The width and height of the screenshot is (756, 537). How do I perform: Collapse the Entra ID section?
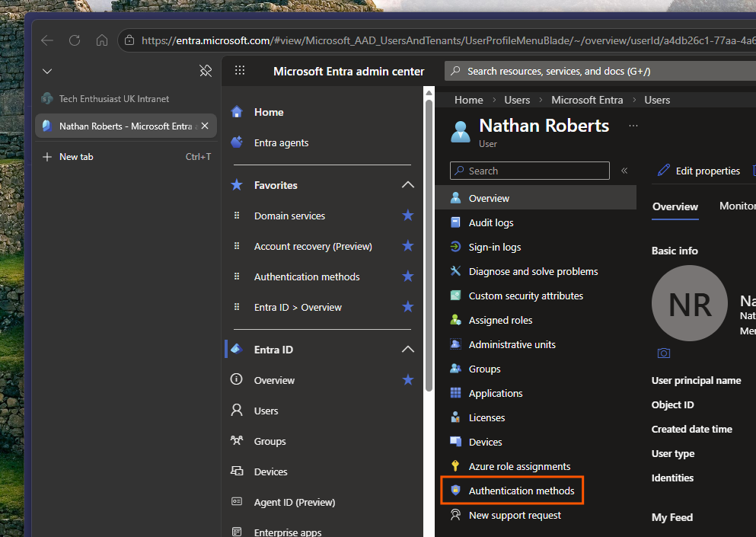coord(408,350)
